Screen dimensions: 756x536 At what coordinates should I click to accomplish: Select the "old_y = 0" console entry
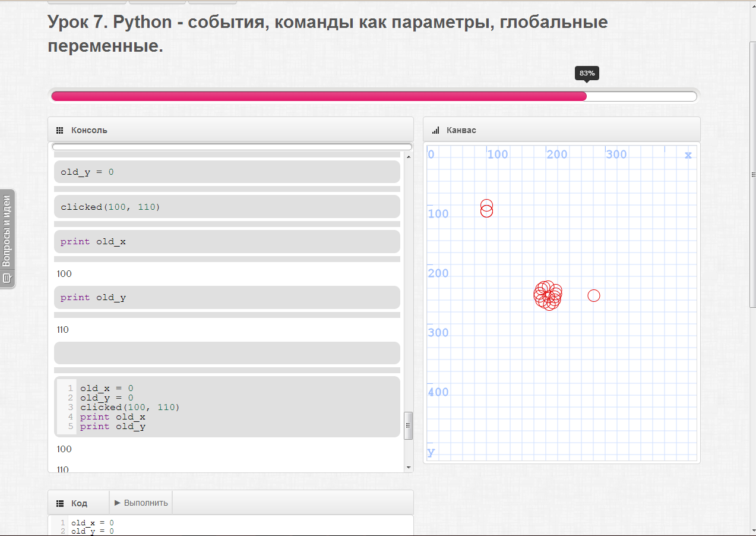point(227,172)
